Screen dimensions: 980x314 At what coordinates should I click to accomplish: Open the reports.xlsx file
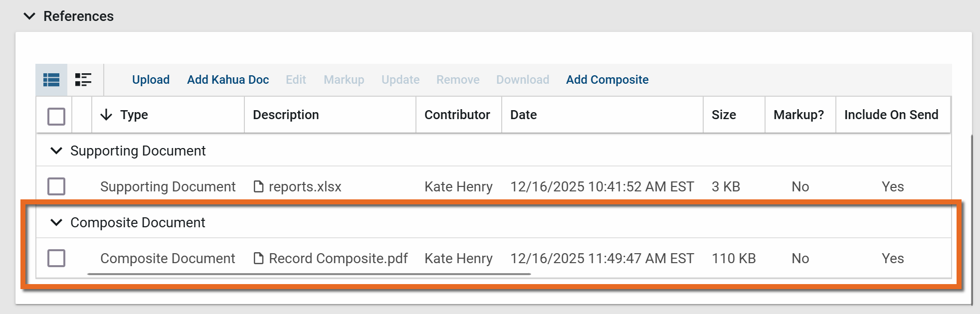[305, 187]
